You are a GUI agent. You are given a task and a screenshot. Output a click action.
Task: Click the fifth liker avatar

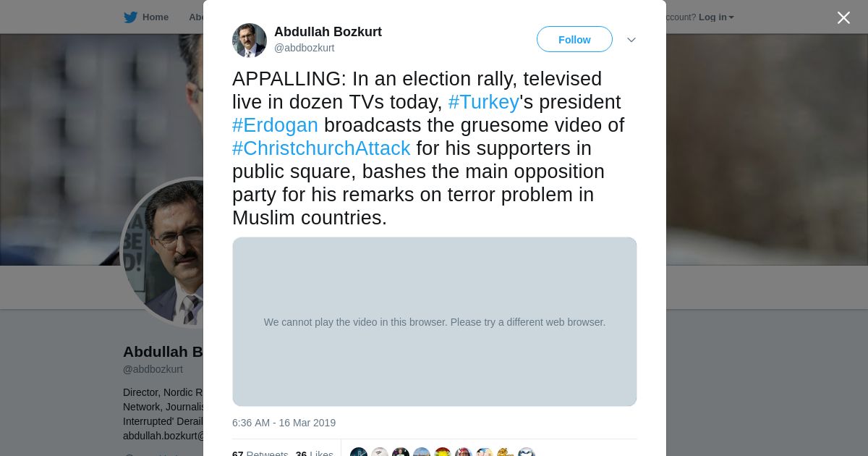point(443,453)
